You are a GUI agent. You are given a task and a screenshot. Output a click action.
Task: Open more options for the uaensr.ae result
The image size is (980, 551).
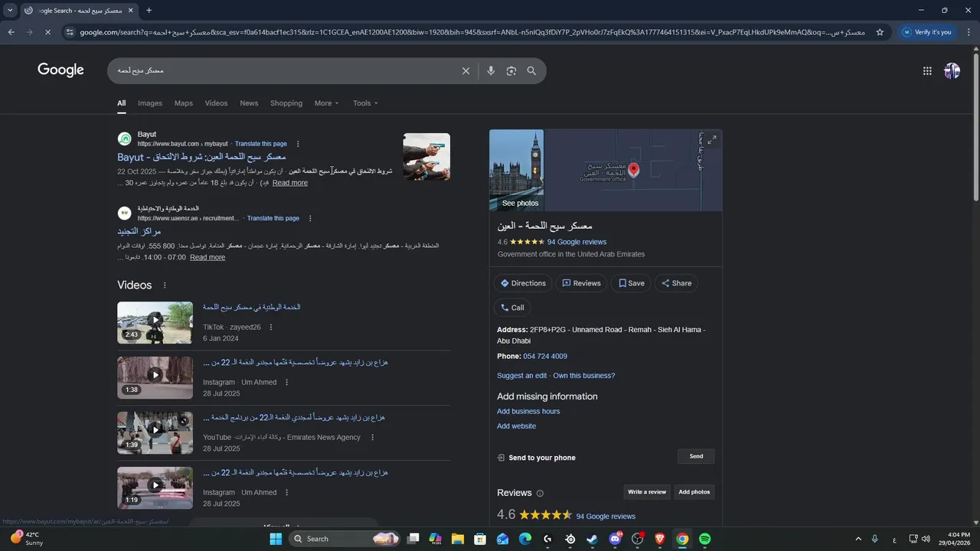click(310, 218)
